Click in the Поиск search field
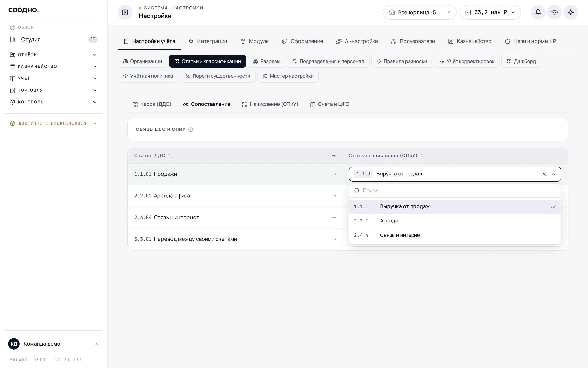588x368 pixels. [455, 191]
